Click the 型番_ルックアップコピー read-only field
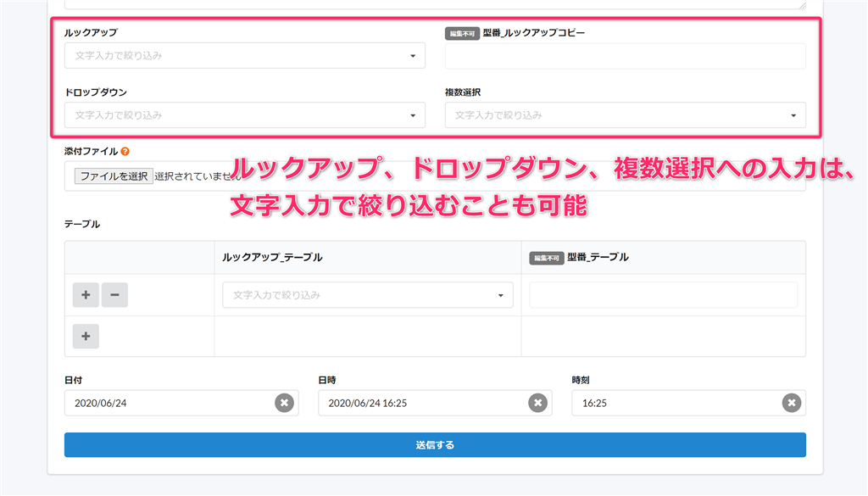 click(x=625, y=55)
